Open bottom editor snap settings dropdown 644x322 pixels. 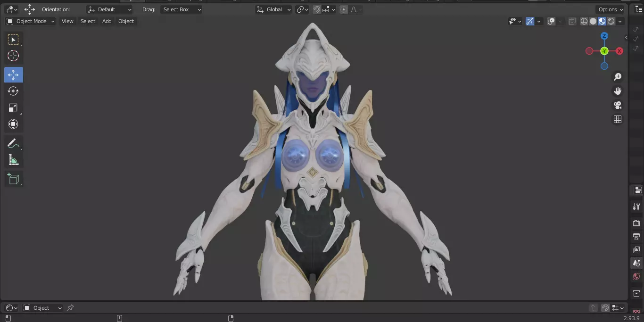[x=617, y=308]
